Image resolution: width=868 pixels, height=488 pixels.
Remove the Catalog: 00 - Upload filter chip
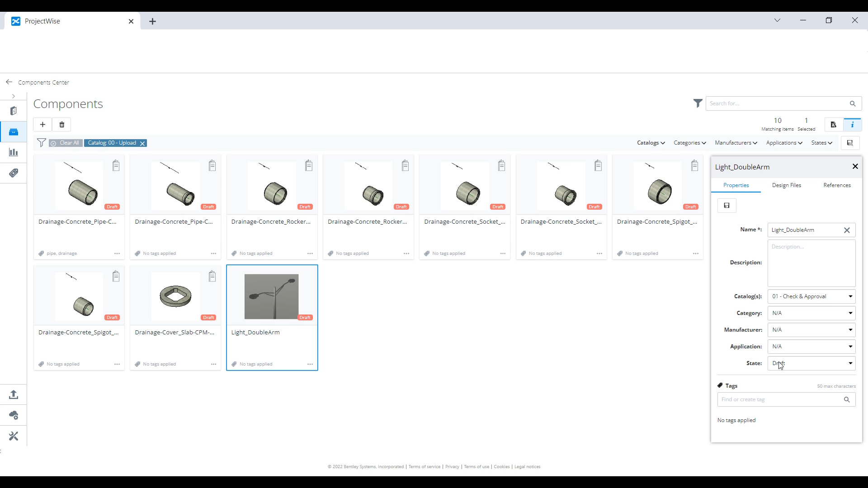pyautogui.click(x=142, y=143)
